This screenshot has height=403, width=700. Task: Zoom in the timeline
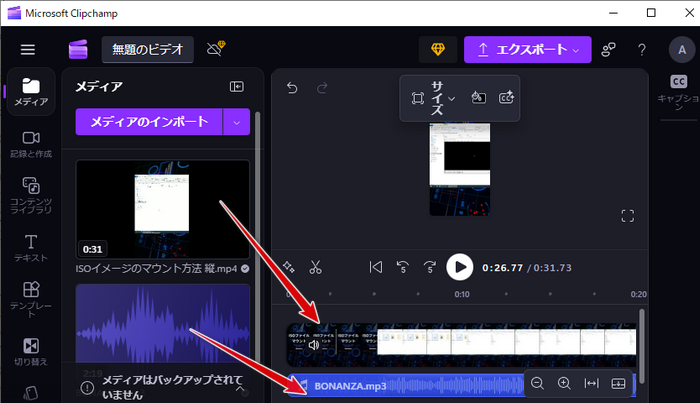point(564,383)
